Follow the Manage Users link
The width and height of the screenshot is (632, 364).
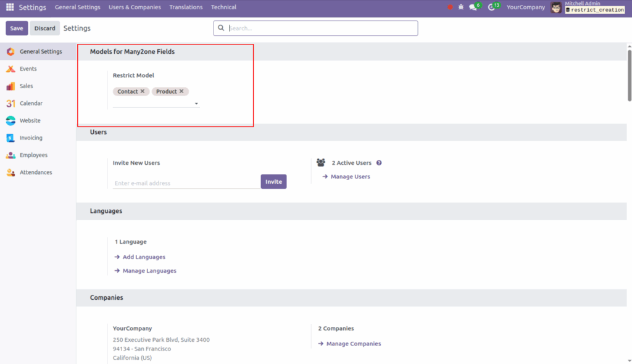pos(351,176)
